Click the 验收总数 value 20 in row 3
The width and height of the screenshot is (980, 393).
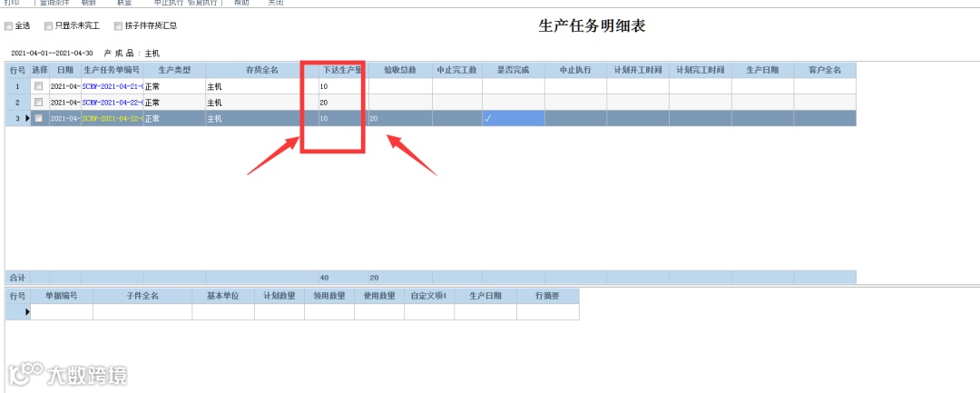click(x=374, y=119)
